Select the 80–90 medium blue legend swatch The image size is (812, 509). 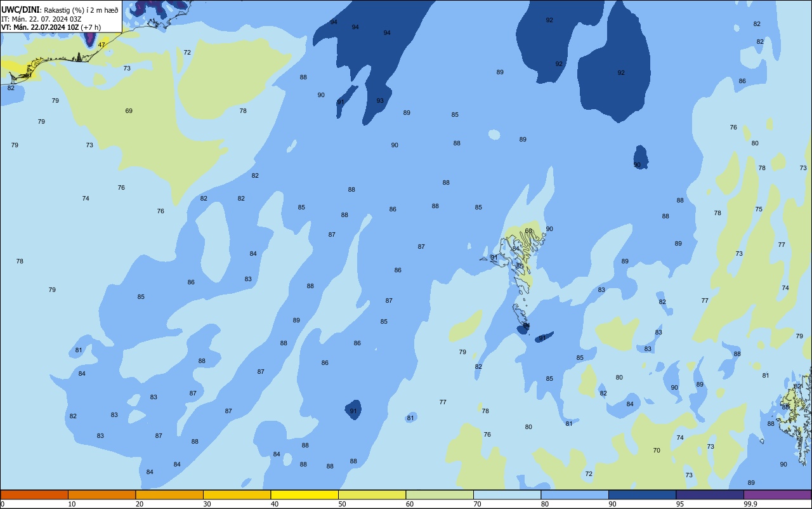point(575,494)
